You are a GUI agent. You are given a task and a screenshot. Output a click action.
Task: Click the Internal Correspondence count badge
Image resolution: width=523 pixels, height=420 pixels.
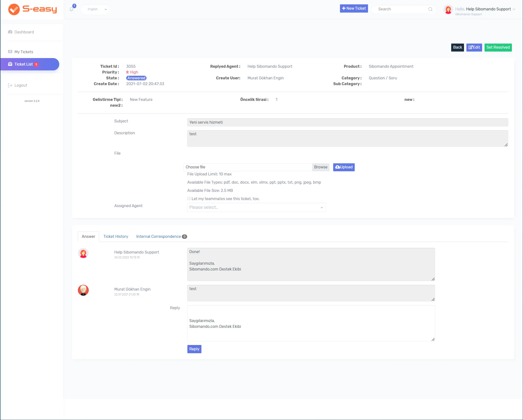coord(184,236)
